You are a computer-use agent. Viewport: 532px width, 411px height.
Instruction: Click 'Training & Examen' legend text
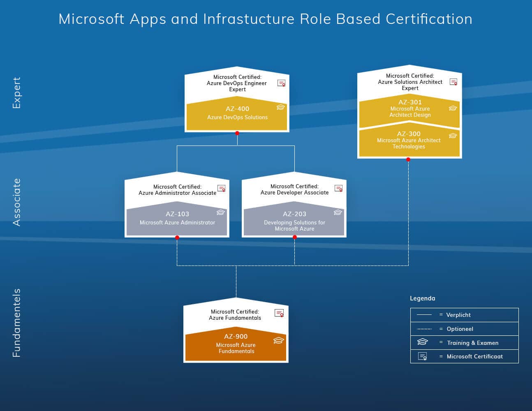[472, 343]
